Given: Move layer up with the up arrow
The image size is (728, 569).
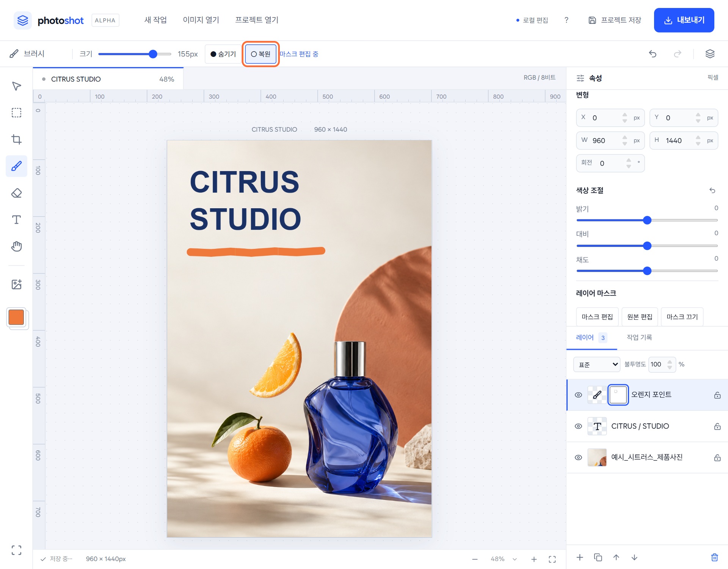Looking at the screenshot, I should click(616, 557).
